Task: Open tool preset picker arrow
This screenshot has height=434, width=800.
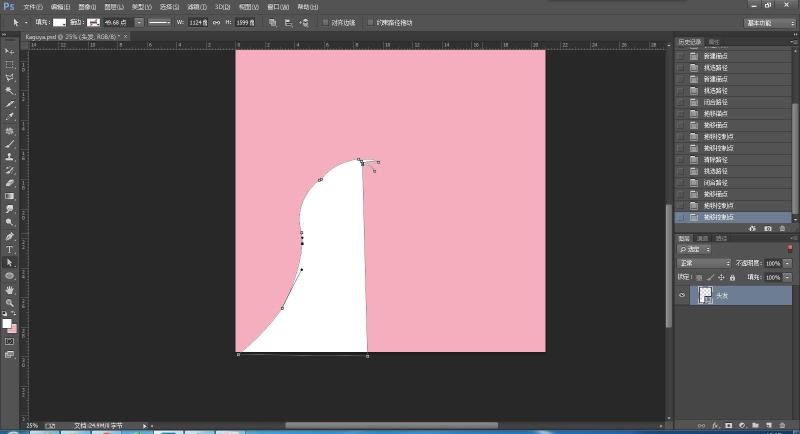Action: (x=27, y=22)
